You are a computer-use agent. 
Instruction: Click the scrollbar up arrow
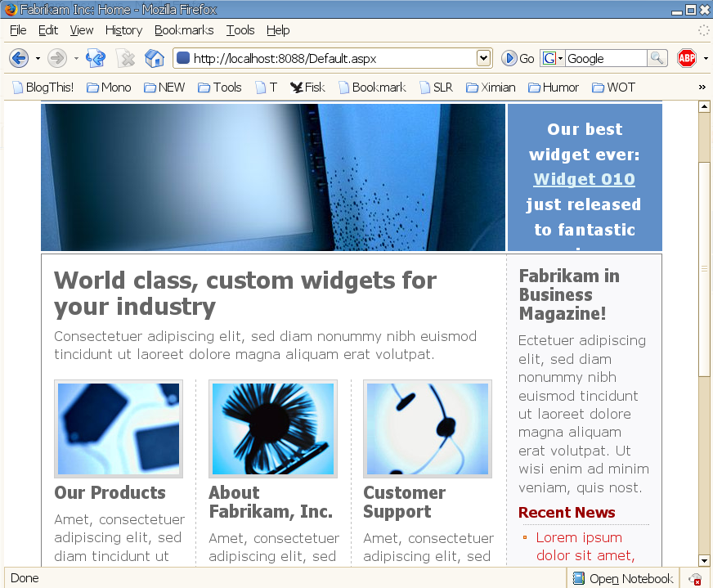(704, 107)
